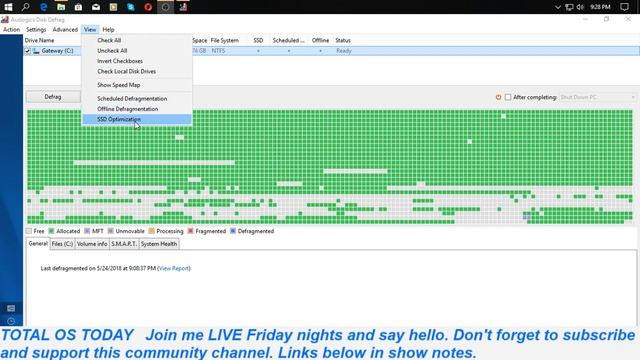Open the Skype taskbar icon
The image size is (640, 360).
pos(131,7)
